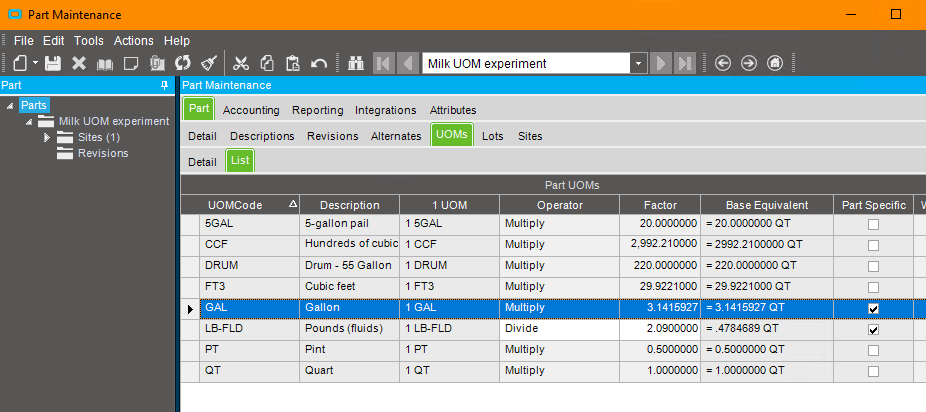Open the File menu
This screenshot has width=926, height=412.
24,41
